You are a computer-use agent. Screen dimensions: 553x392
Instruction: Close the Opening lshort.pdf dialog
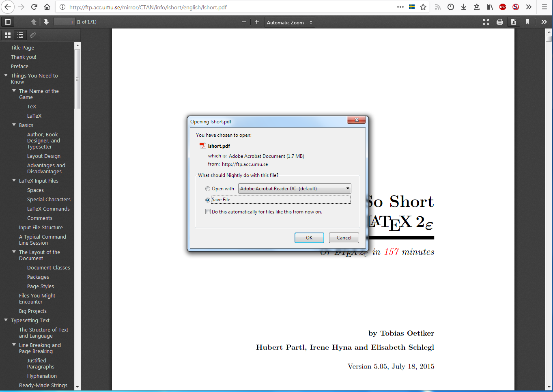click(357, 120)
